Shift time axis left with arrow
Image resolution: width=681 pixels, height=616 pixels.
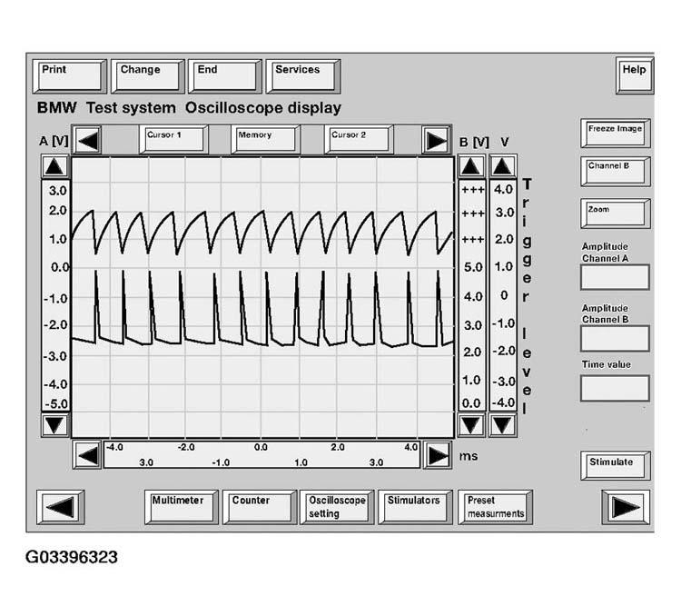pos(87,455)
